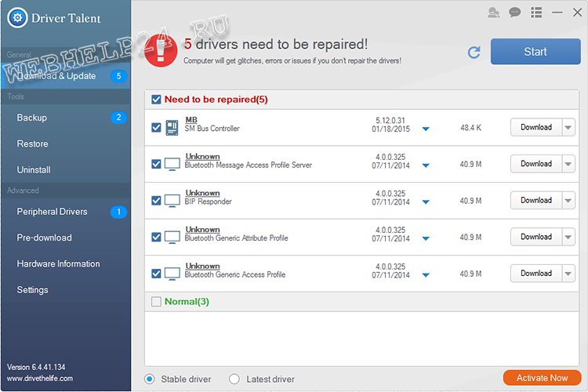Screen dimensions: 588x392
Task: Uncheck Bluetooth Generic Access Profile driver
Action: tap(156, 274)
